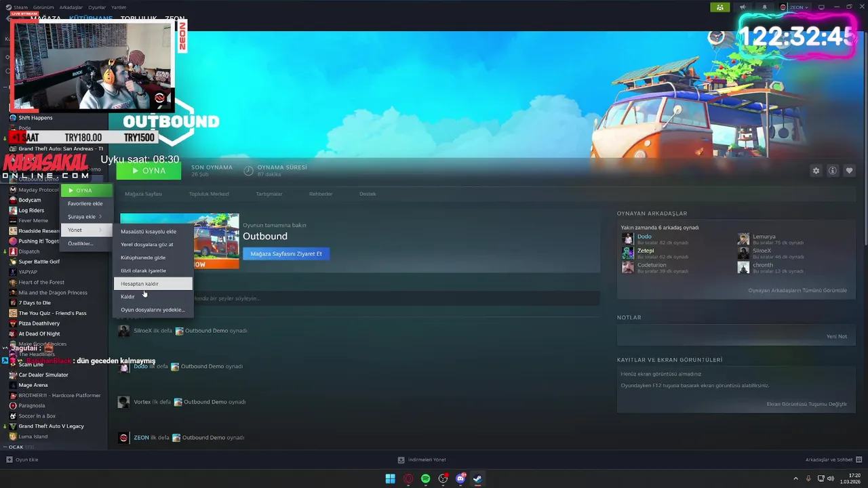The height and width of the screenshot is (488, 868).
Task: Click 'Ekran Görüntüsü Tuşunu Değiştir' link
Action: point(807,404)
